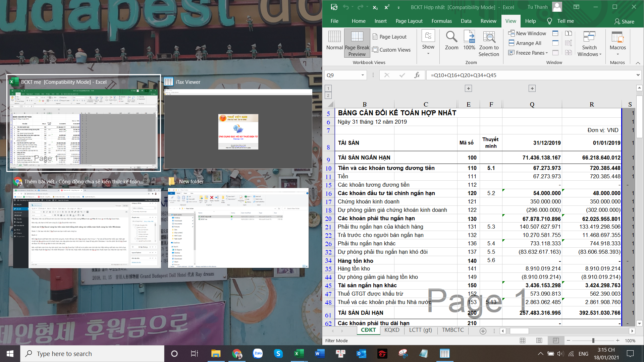Reset zoom to 100% icon
Viewport: 644px width, 362px height.
tap(469, 37)
